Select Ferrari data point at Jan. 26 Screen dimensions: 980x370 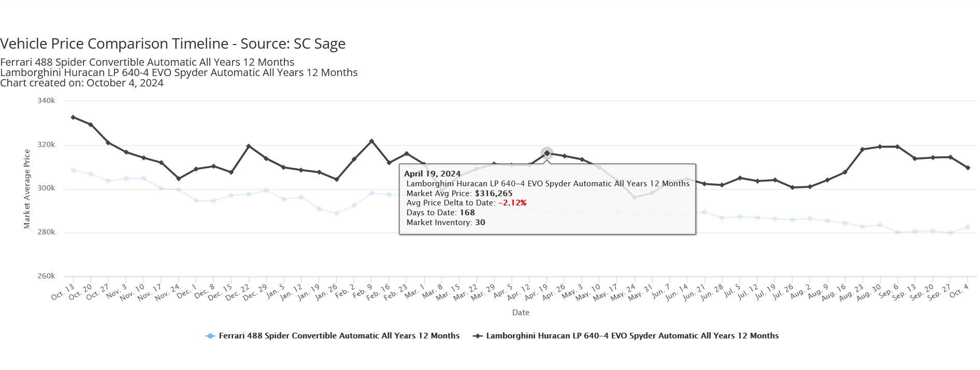pyautogui.click(x=337, y=213)
